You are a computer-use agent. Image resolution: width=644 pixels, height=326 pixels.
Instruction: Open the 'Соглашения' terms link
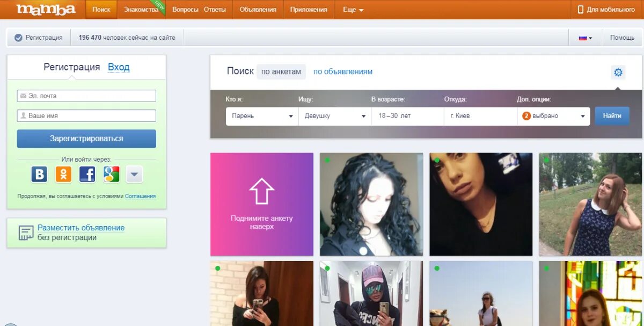pyautogui.click(x=140, y=196)
